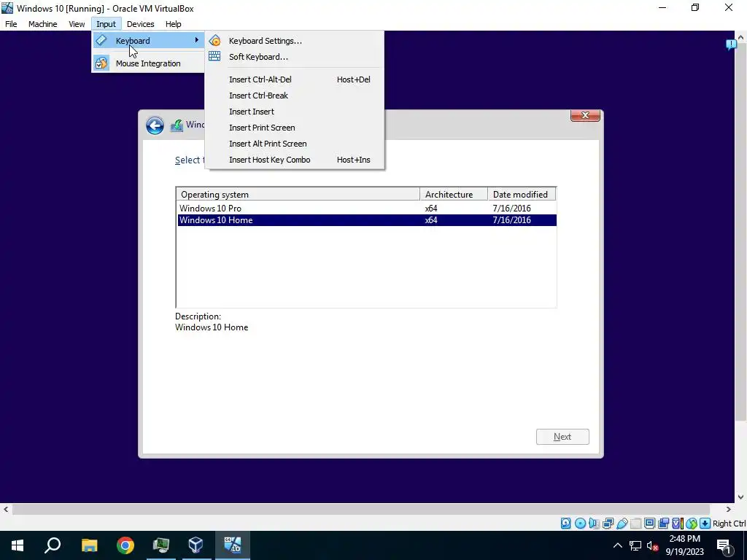Click the vertical scrollbar of VM window
The image size is (747, 560).
tap(741, 232)
